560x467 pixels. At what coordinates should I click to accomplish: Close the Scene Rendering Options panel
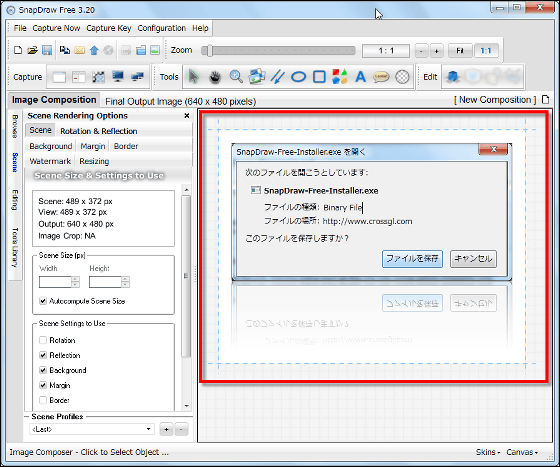coord(186,115)
